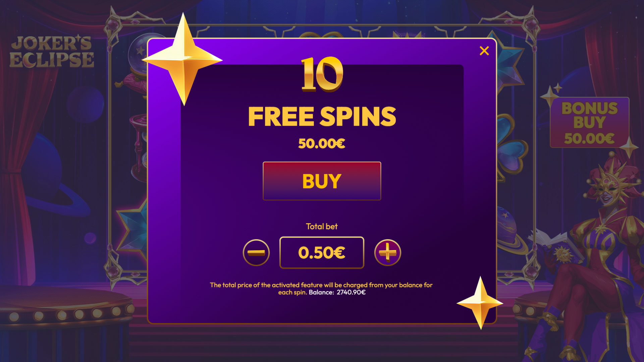Click the small sparkle above Bonus Buy

click(x=558, y=88)
